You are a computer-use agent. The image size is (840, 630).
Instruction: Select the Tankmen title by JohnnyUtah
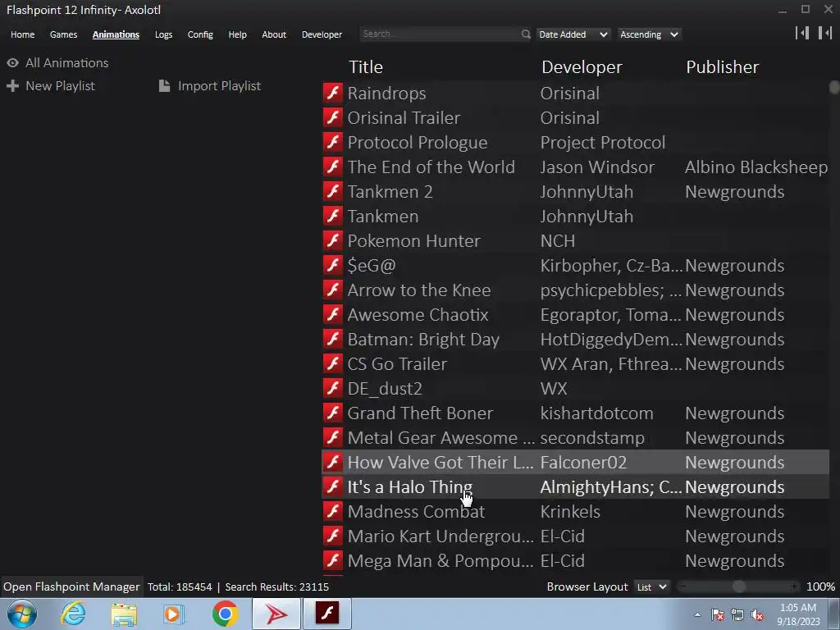383,217
